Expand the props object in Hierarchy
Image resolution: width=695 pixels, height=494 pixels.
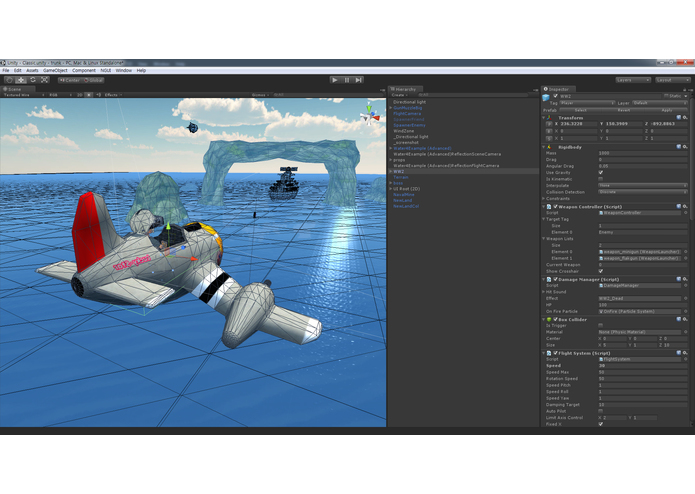coord(390,160)
